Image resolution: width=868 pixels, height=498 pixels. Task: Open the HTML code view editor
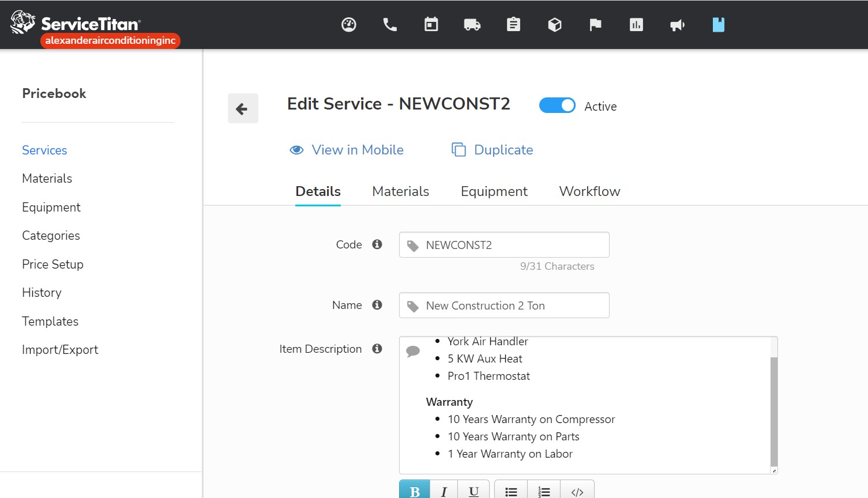[577, 491]
